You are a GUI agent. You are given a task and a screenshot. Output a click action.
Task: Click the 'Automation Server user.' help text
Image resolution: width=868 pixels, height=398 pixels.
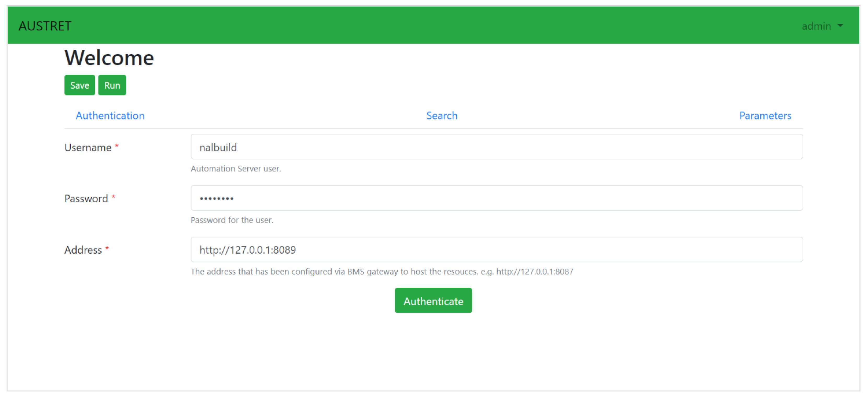pos(236,168)
